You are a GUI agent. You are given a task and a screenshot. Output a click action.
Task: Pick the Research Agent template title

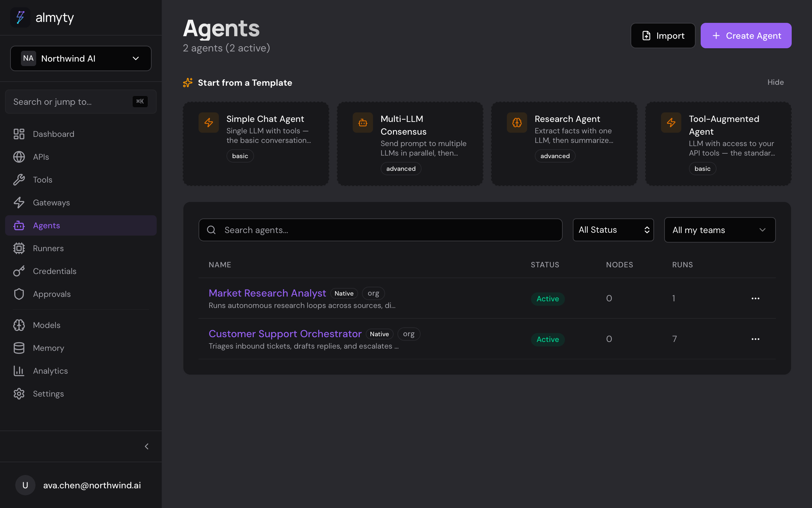click(567, 119)
